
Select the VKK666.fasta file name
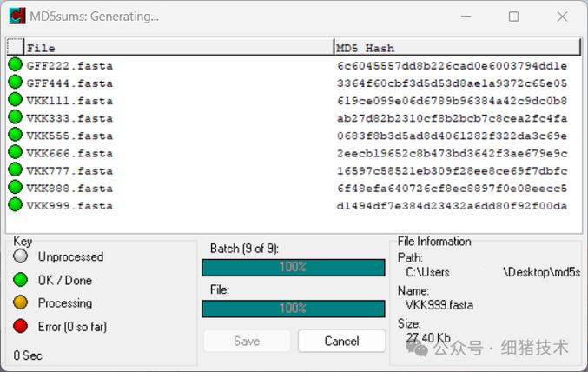tap(69, 154)
